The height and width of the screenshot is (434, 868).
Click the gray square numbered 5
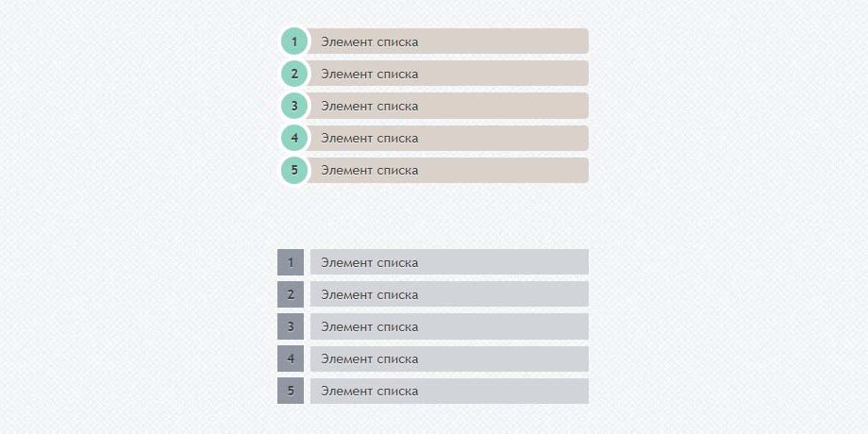coord(291,391)
